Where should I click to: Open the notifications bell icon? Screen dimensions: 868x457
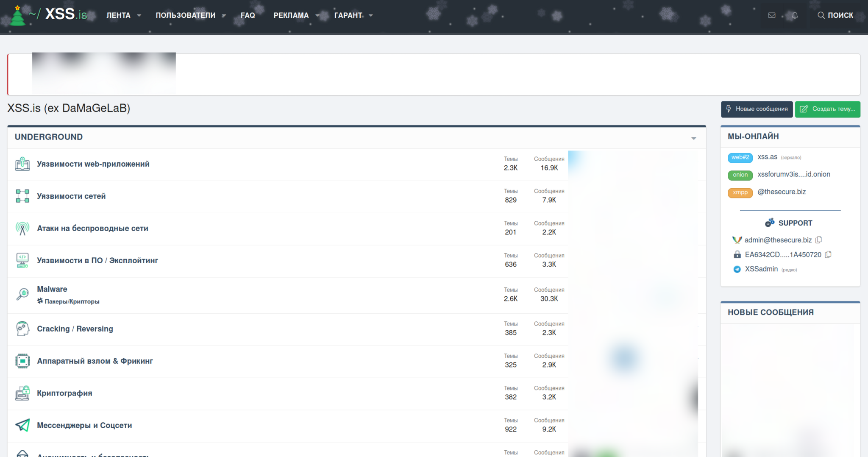(795, 15)
